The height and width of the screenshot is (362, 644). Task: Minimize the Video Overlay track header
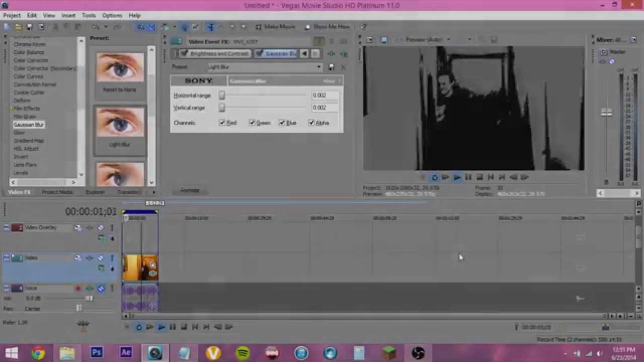tap(7, 228)
